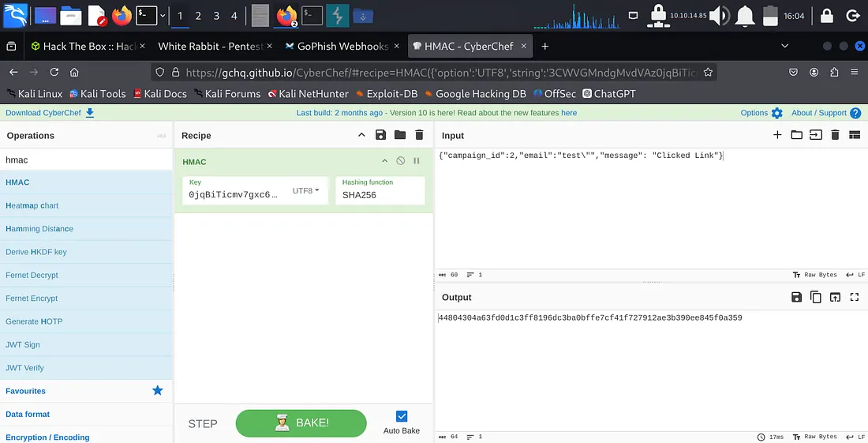Open browser extensions icon
Viewport: 868px width, 443px height.
[x=834, y=72]
